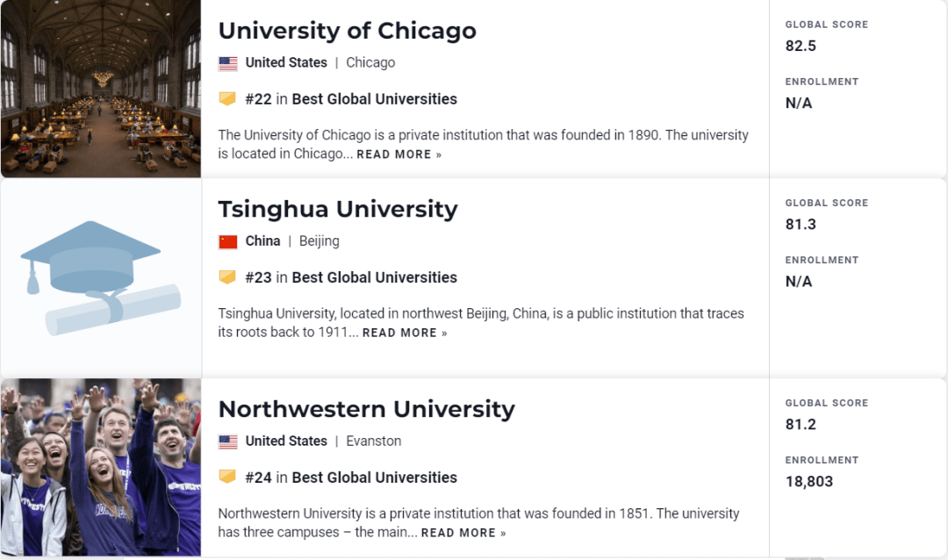Click the China flag beside Tsinghua University
Viewport: 948px width, 560px height.
click(226, 241)
